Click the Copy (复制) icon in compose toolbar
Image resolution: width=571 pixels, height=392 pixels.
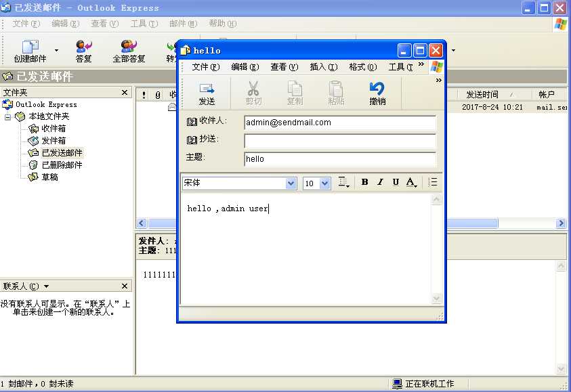pyautogui.click(x=295, y=89)
